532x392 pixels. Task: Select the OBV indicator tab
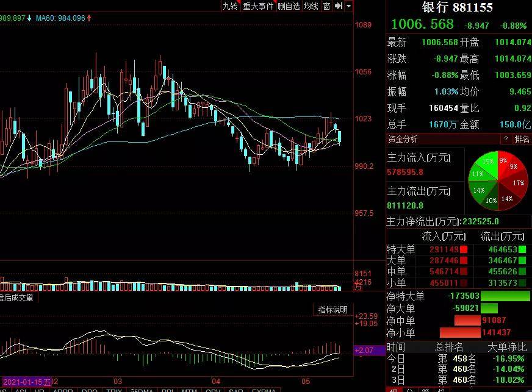213,390
